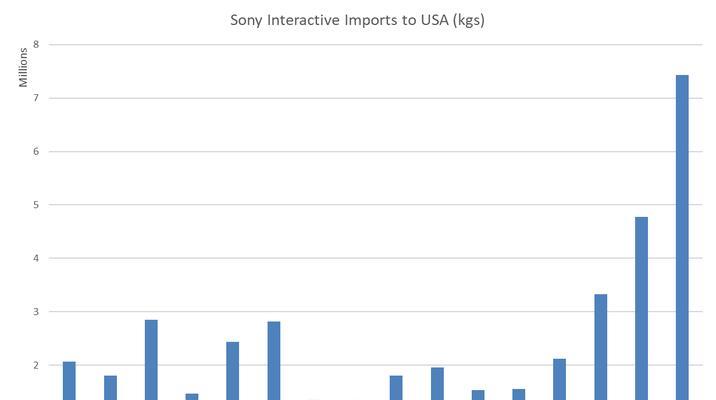Click the y-axis label 8

36,45
